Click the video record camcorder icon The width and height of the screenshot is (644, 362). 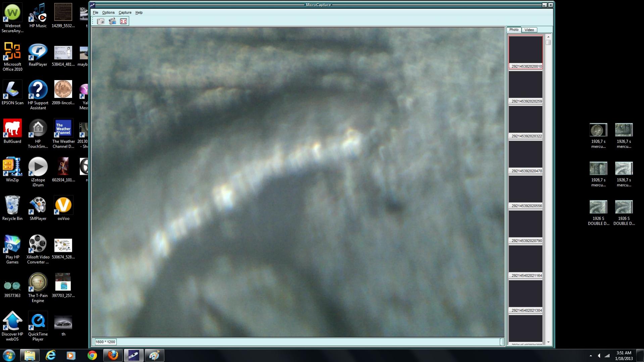tap(112, 21)
